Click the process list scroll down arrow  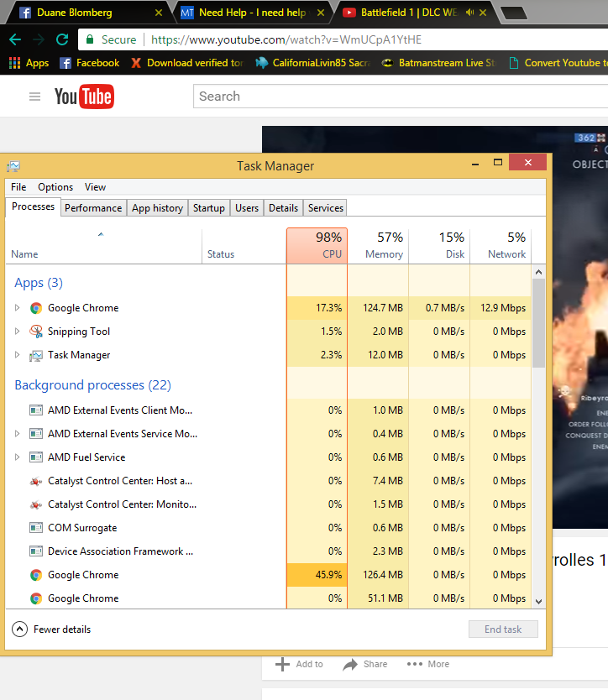539,601
